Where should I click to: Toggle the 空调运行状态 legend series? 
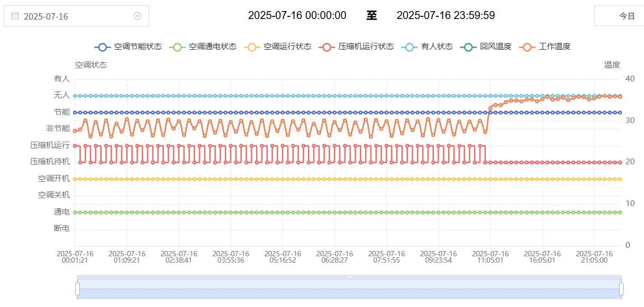[277, 46]
